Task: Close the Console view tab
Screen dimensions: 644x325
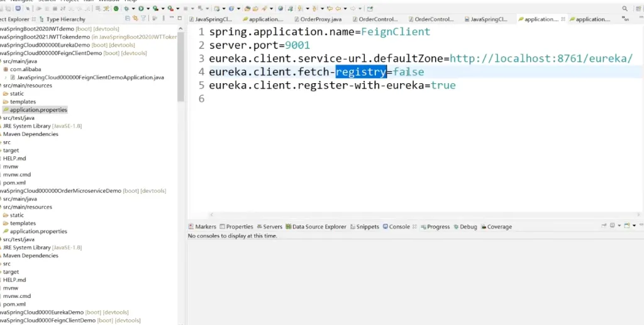Action: click(x=414, y=227)
